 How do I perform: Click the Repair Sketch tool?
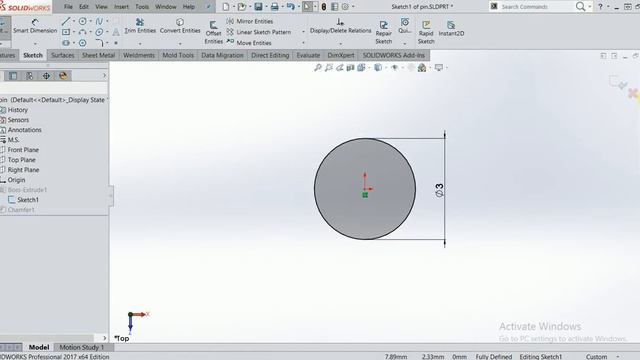pyautogui.click(x=383, y=33)
